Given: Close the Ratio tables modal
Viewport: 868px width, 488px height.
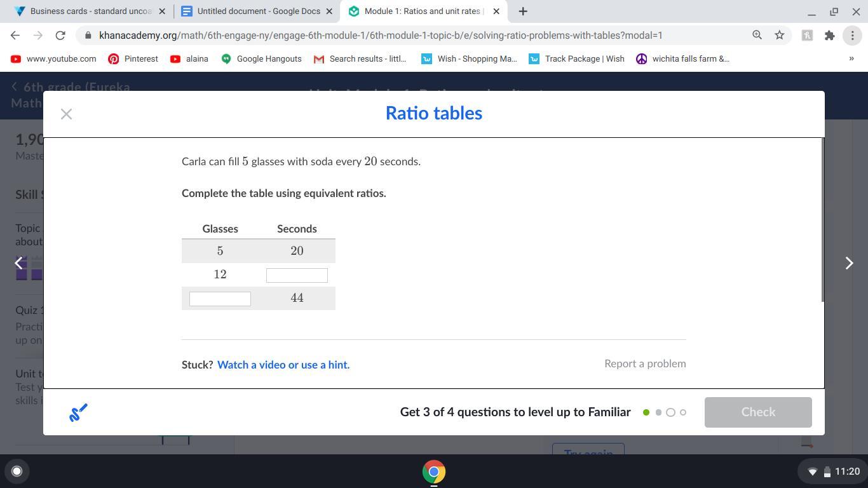Looking at the screenshot, I should tap(66, 114).
